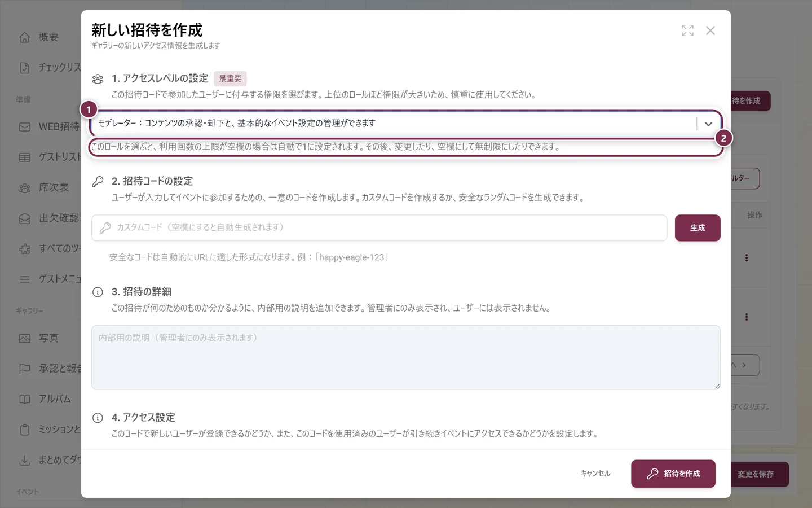This screenshot has width=812, height=508.
Task: Click the 内部用の説明 text area
Action: coord(406,357)
